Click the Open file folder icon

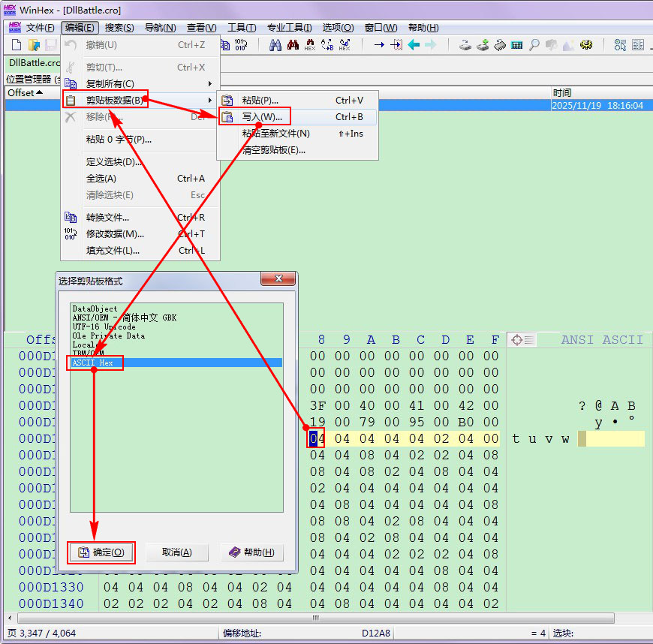pos(34,45)
